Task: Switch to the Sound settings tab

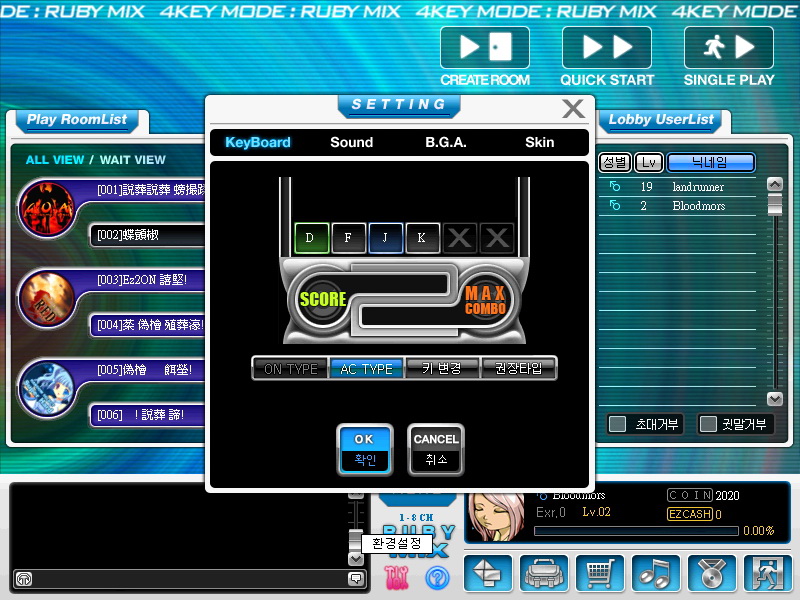Action: pyautogui.click(x=351, y=143)
